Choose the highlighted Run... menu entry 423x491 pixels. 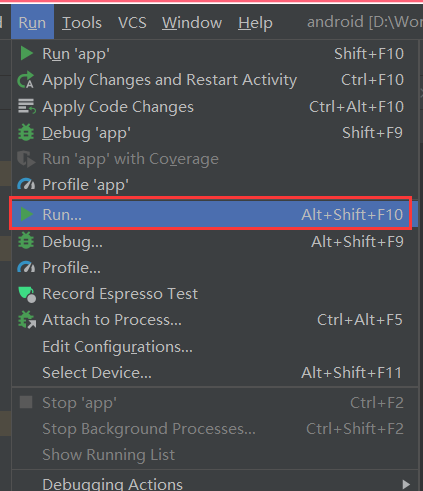[212, 214]
